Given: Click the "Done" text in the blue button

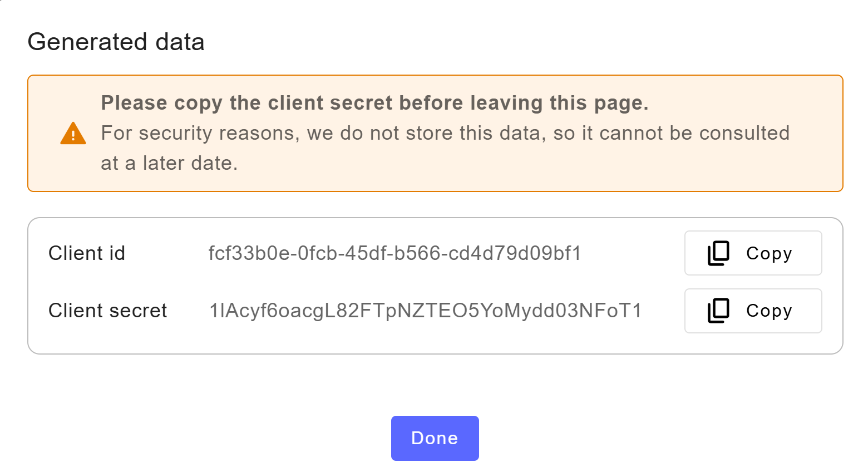Looking at the screenshot, I should [435, 438].
